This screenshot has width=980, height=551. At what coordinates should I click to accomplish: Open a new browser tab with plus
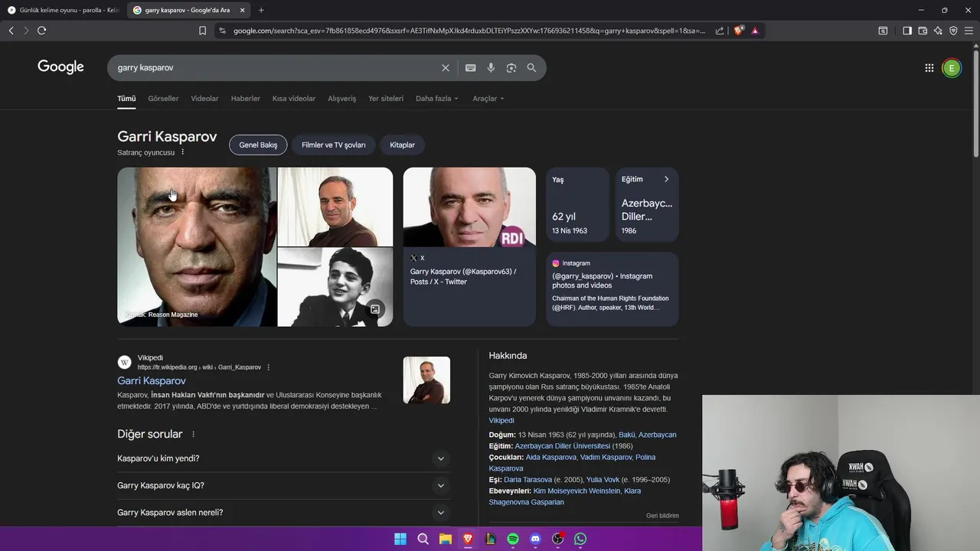(x=261, y=10)
